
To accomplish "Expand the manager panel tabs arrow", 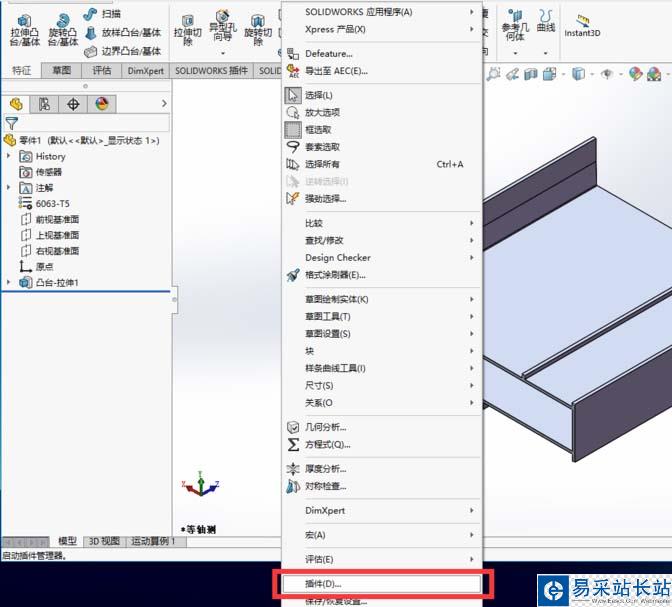I will point(164,104).
